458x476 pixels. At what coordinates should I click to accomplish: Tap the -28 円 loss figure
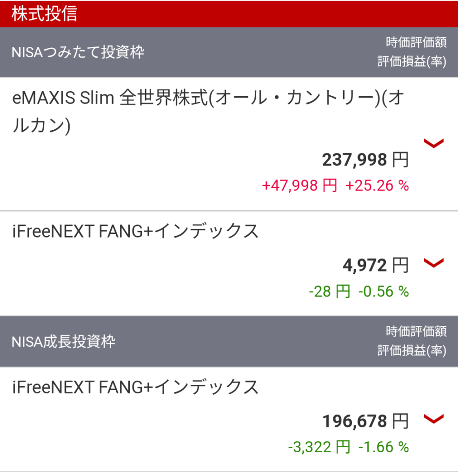329,292
